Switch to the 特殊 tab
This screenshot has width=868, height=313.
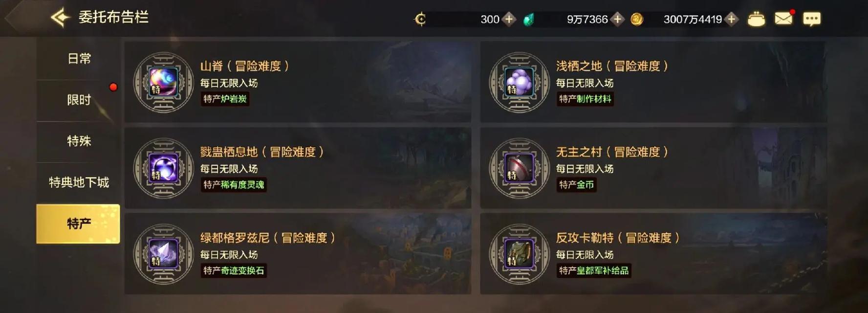tap(79, 141)
